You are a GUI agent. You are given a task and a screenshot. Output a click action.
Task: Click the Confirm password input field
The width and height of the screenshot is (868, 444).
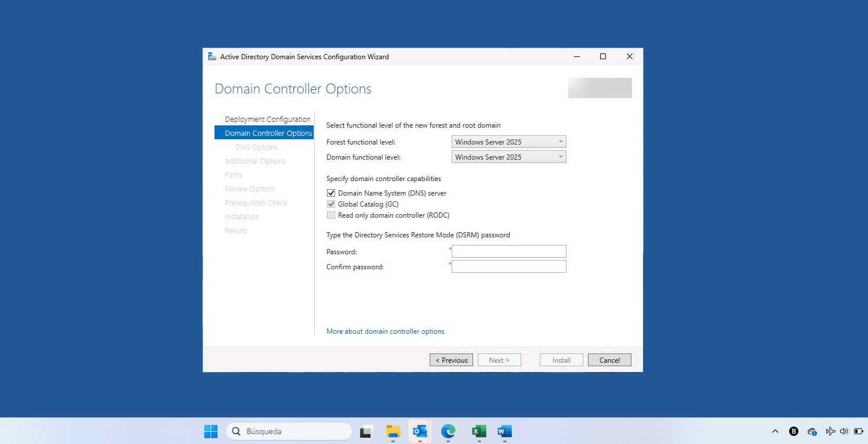tap(509, 266)
